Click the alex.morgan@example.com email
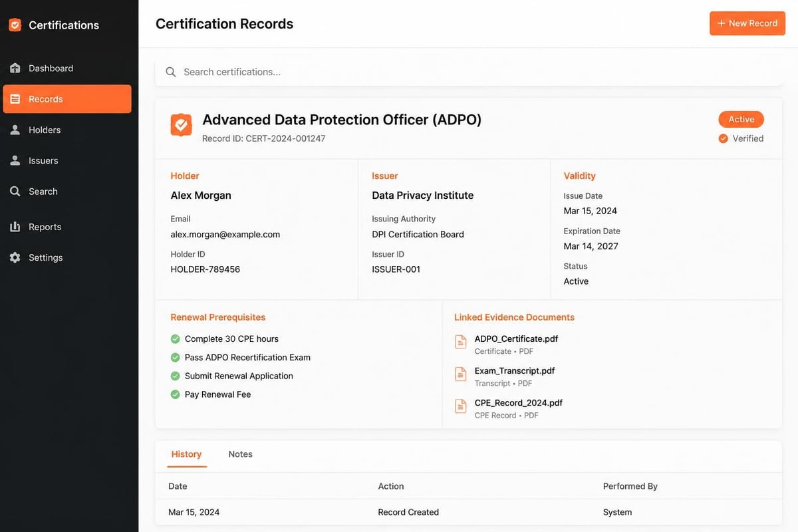 point(225,234)
